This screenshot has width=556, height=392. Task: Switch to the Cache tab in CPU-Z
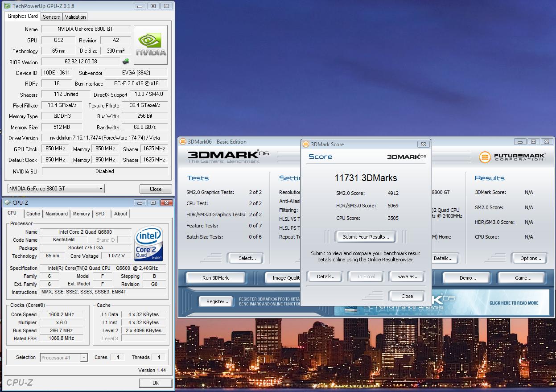click(33, 214)
